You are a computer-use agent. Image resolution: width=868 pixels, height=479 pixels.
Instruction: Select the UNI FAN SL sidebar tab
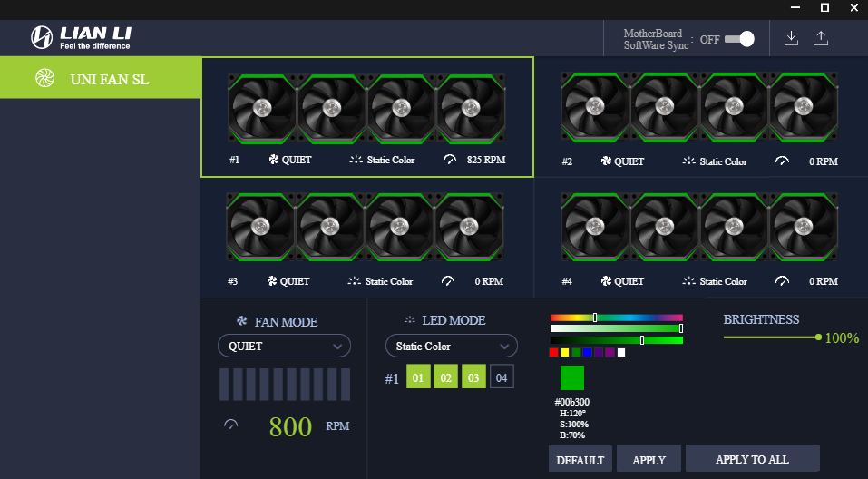(100, 79)
